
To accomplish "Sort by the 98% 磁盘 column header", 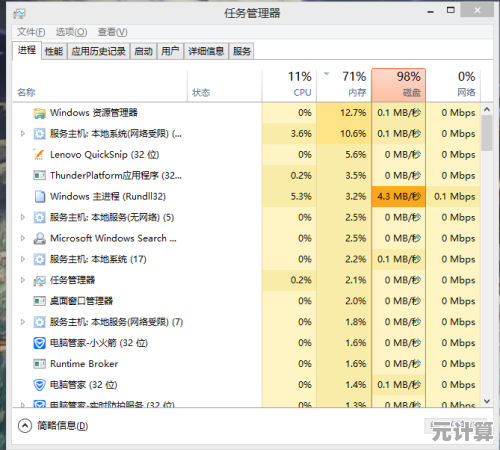I will click(x=398, y=85).
